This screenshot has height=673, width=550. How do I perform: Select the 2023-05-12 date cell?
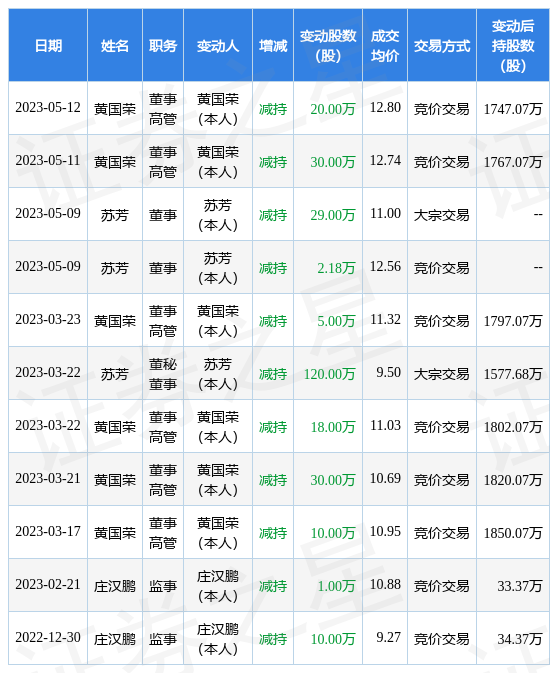click(x=48, y=107)
